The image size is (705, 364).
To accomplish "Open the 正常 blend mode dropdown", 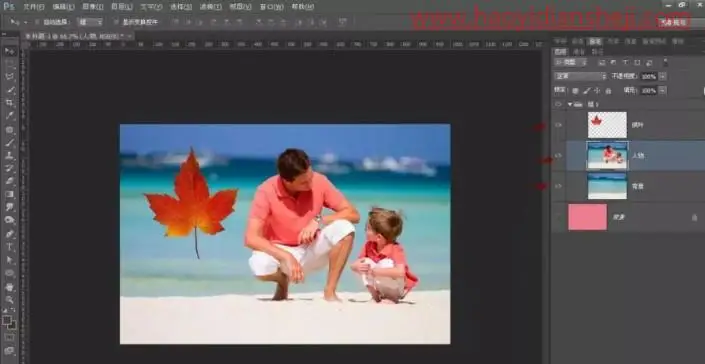I will [580, 76].
